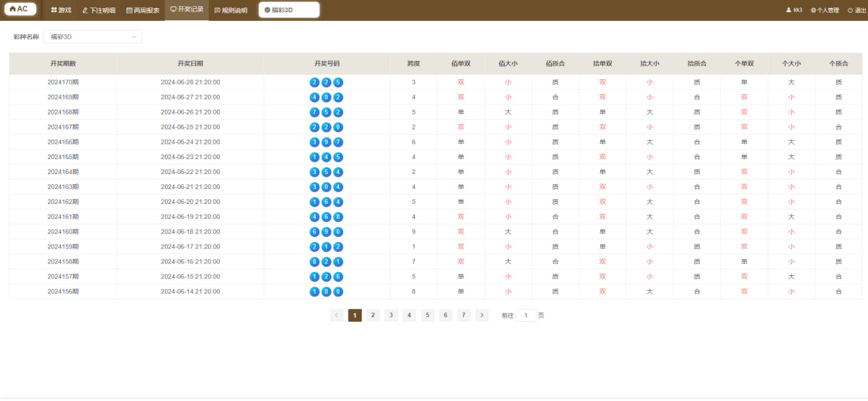Click the 跨度 column header
Image resolution: width=868 pixels, height=401 pixels.
pos(414,64)
